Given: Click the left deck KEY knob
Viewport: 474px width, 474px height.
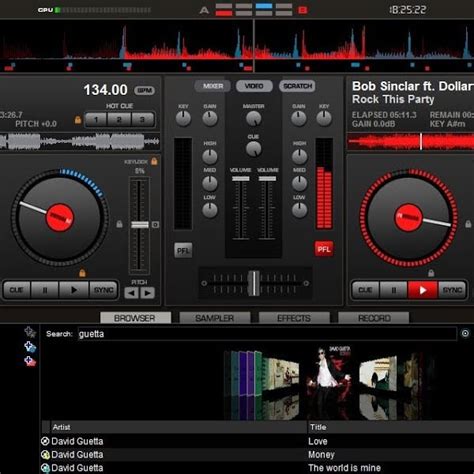Looking at the screenshot, I should click(183, 118).
